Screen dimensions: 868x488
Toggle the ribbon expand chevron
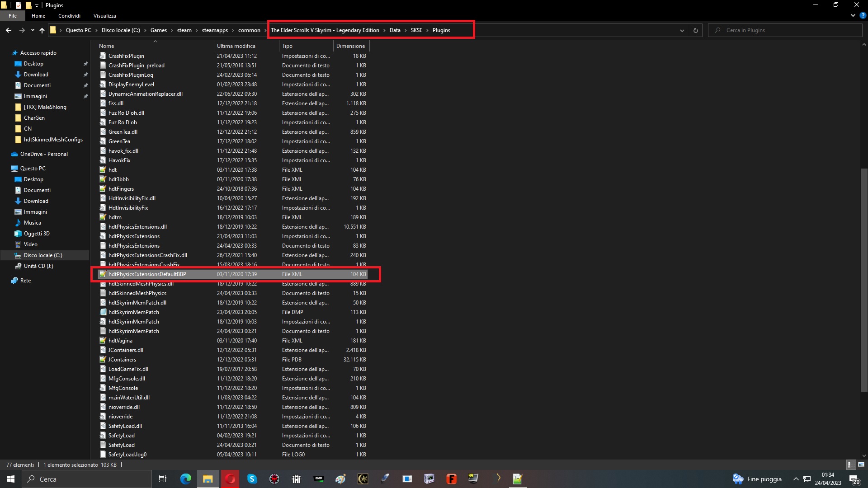[x=853, y=15]
